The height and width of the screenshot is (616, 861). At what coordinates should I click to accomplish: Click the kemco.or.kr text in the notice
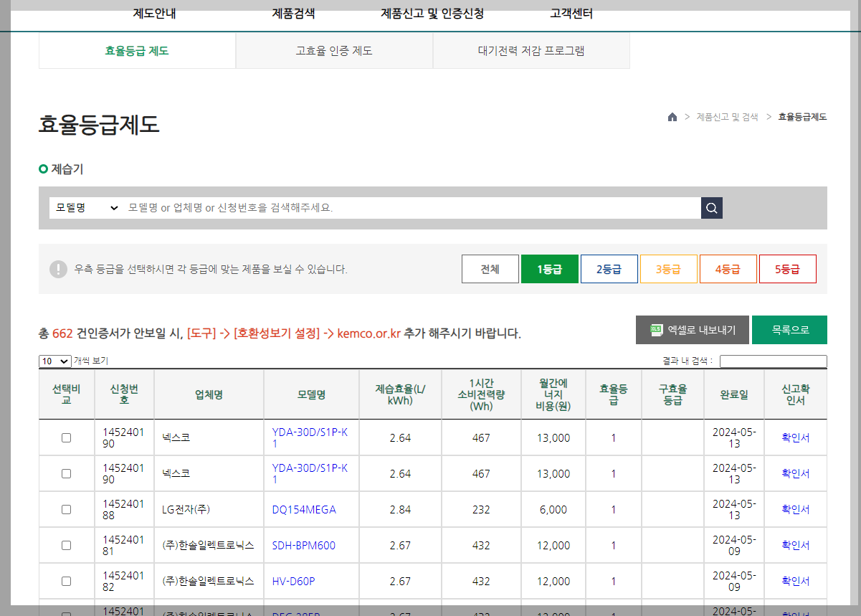[368, 333]
